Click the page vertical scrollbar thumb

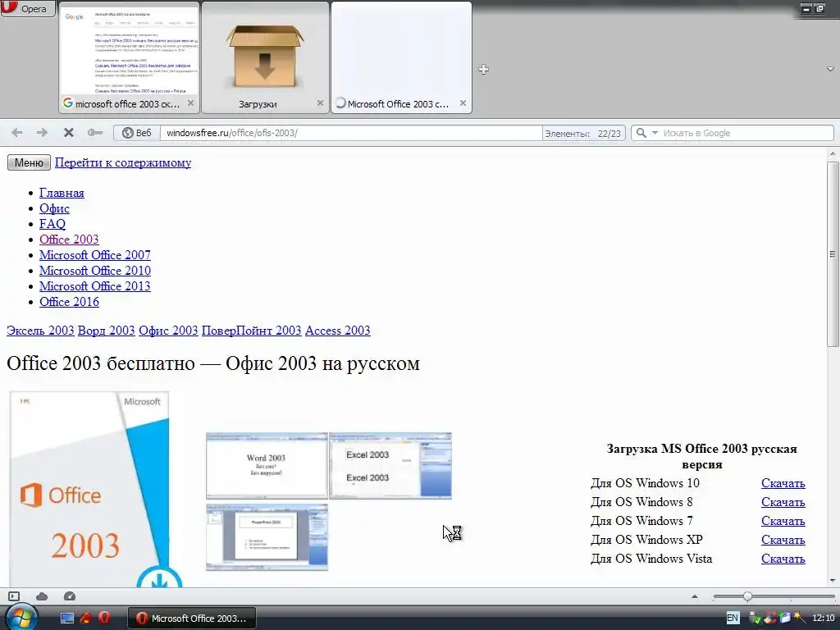[x=833, y=253]
